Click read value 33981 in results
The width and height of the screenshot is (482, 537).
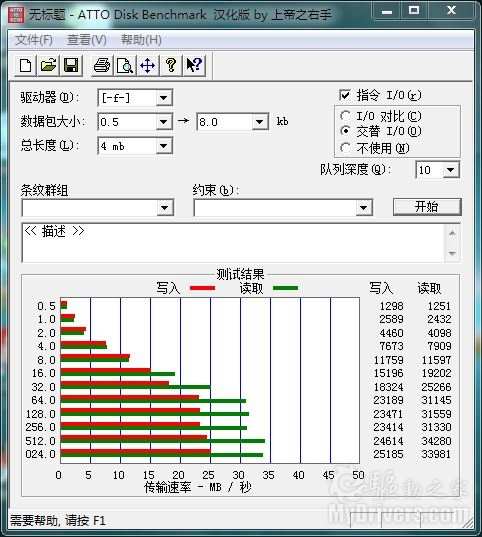(436, 454)
